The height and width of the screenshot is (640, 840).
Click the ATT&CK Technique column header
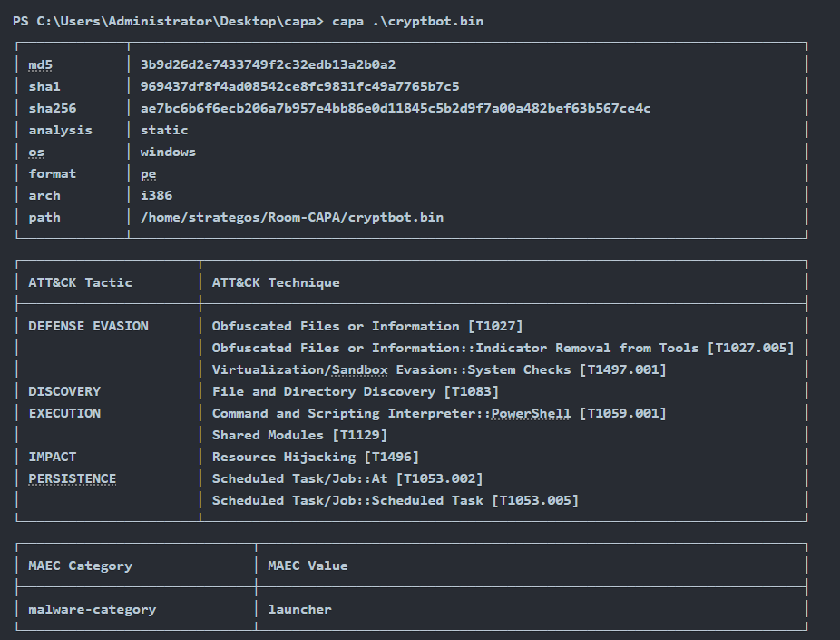tap(276, 282)
